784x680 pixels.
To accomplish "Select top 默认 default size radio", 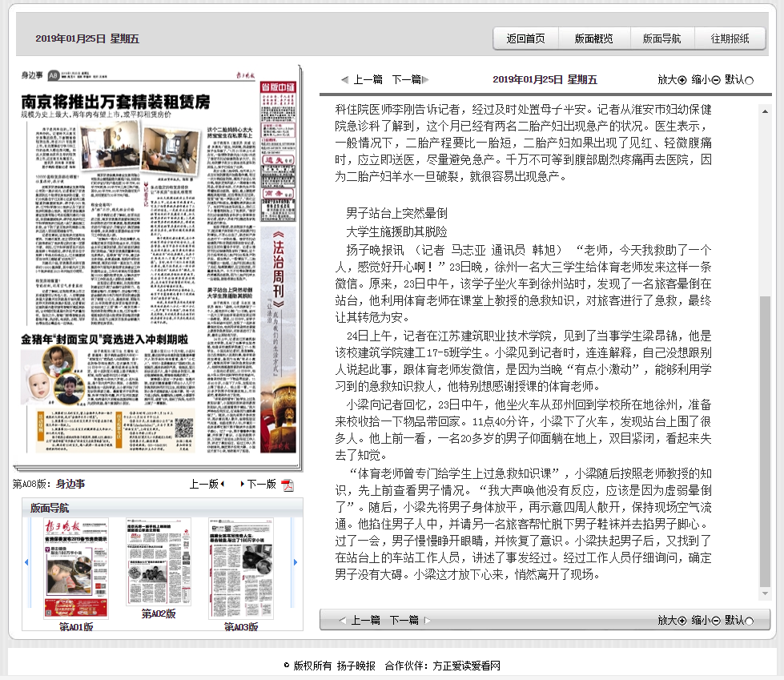I will pyautogui.click(x=750, y=80).
